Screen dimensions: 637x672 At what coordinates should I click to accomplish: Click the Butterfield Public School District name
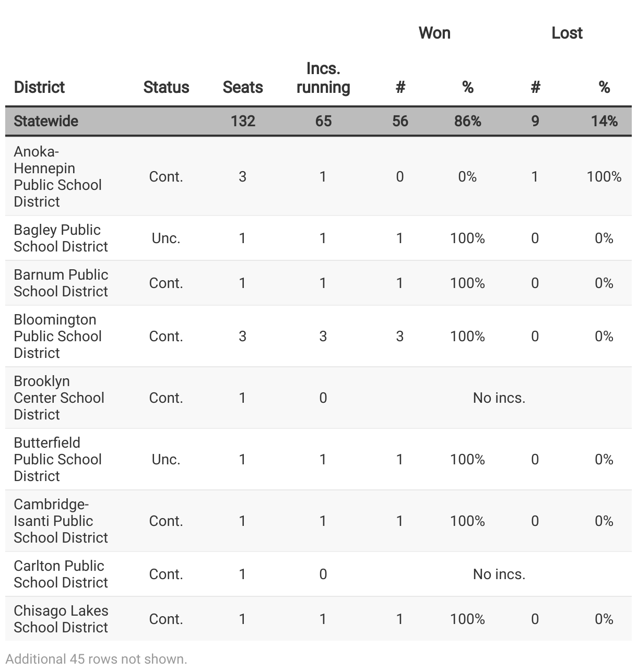(x=57, y=459)
